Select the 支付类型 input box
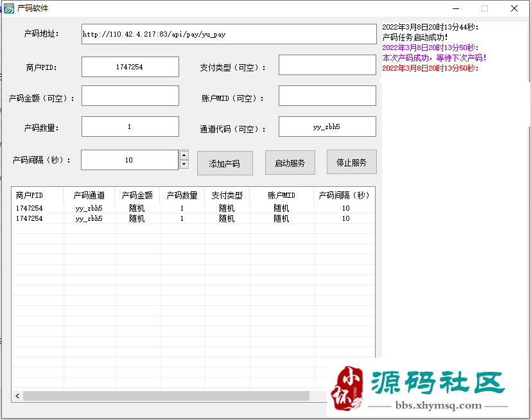 327,65
